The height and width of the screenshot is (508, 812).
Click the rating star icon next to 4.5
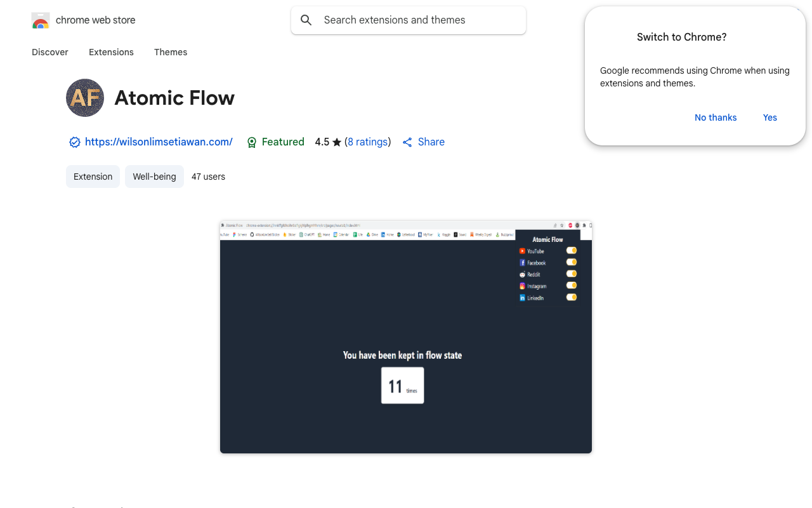[337, 142]
